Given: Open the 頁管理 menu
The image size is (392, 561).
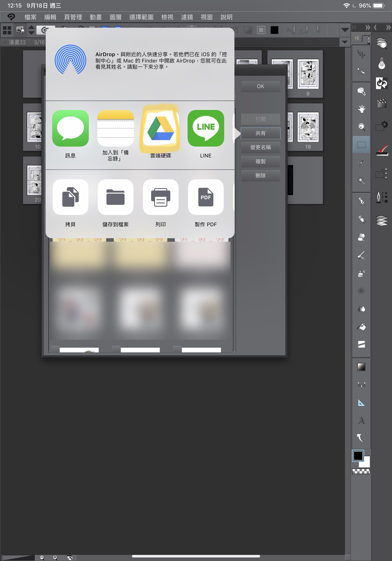Looking at the screenshot, I should 73,17.
